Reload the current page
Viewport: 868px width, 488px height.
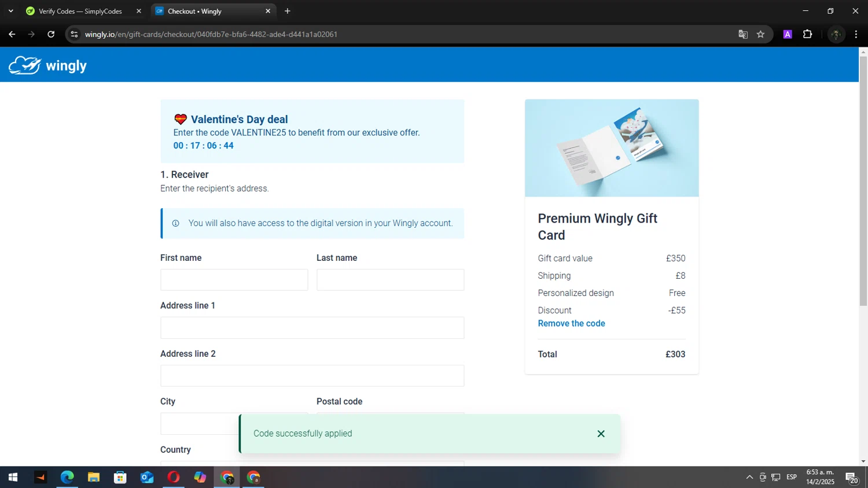click(x=51, y=34)
